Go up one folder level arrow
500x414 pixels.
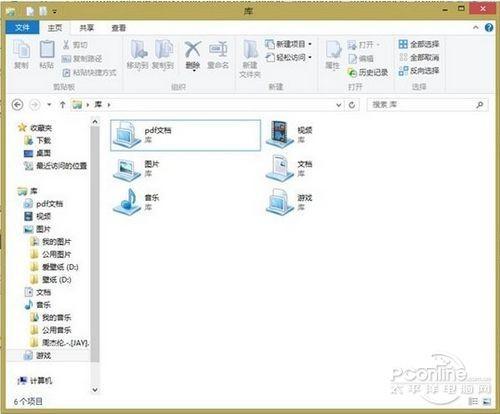click(x=62, y=105)
